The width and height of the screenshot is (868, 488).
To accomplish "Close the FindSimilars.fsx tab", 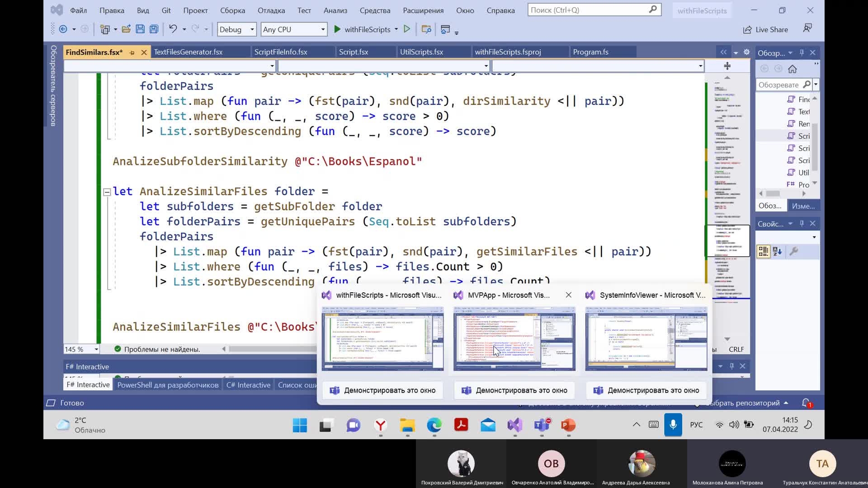I will coord(144,52).
